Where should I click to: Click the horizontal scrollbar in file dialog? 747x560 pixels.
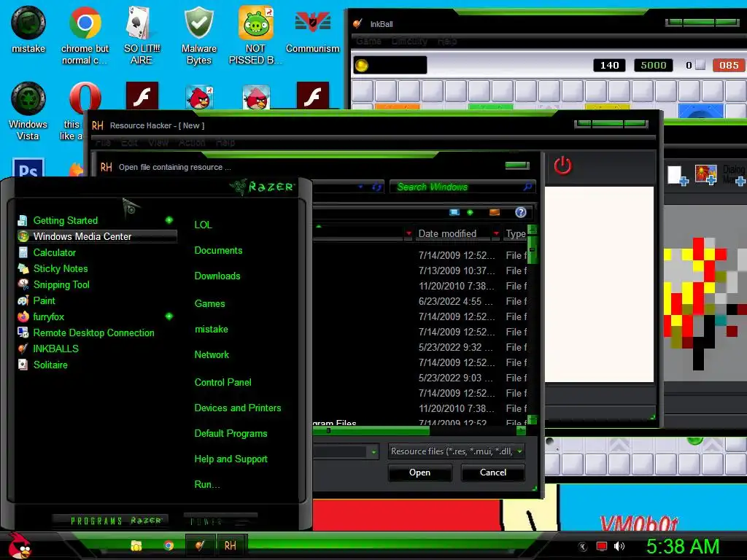point(371,430)
